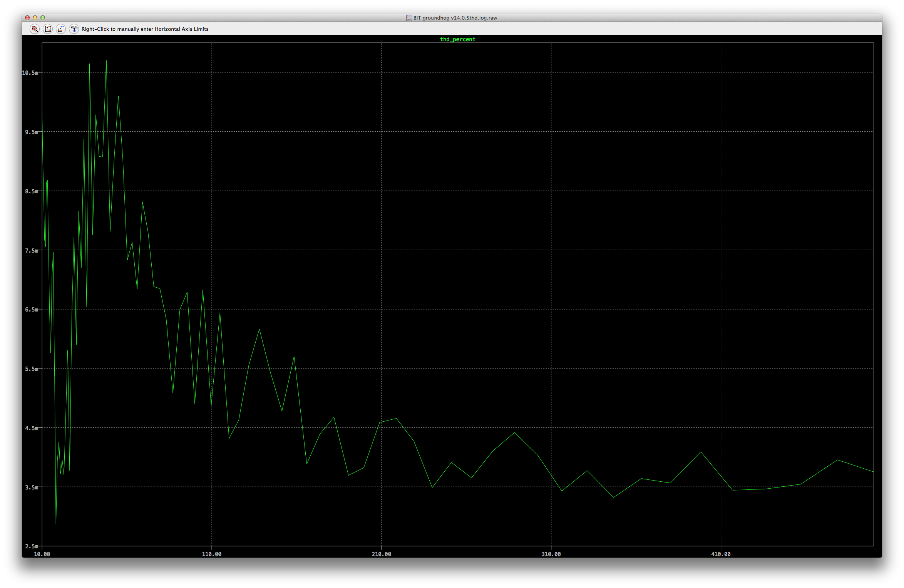Image resolution: width=904 pixels, height=588 pixels.
Task: Click the 5.5m vertical axis label
Action: [32, 369]
